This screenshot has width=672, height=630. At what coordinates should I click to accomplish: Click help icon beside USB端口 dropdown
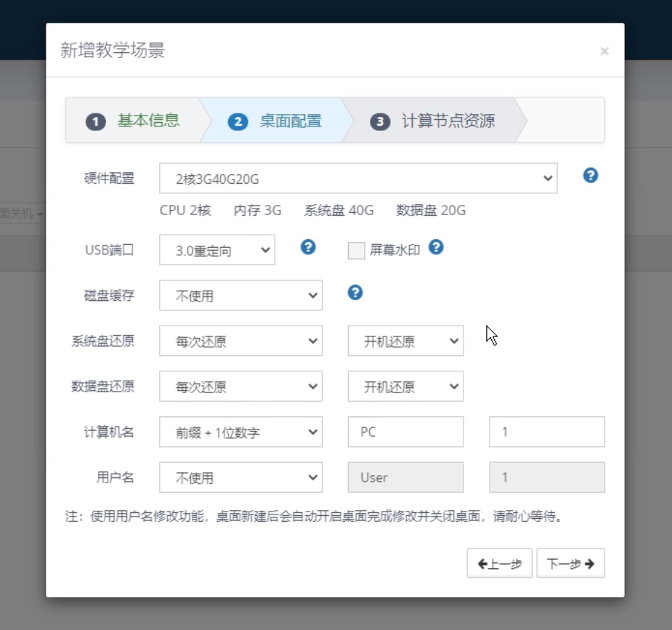click(308, 247)
